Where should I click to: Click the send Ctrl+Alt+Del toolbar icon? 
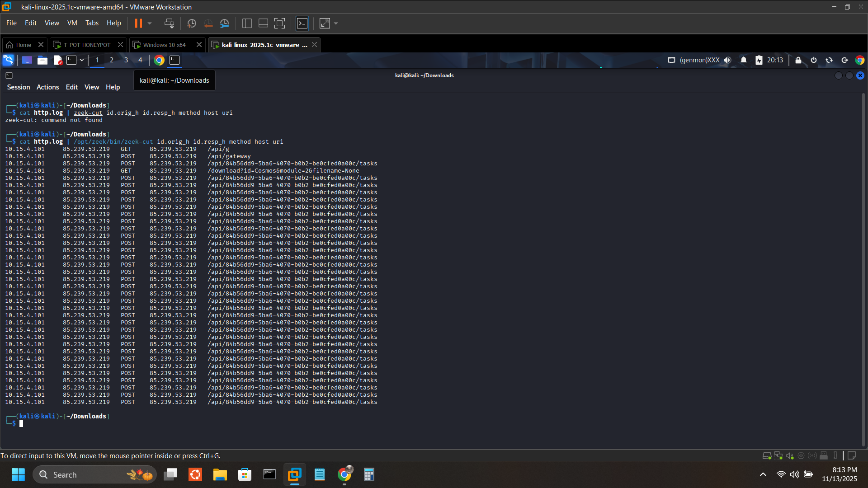(169, 23)
